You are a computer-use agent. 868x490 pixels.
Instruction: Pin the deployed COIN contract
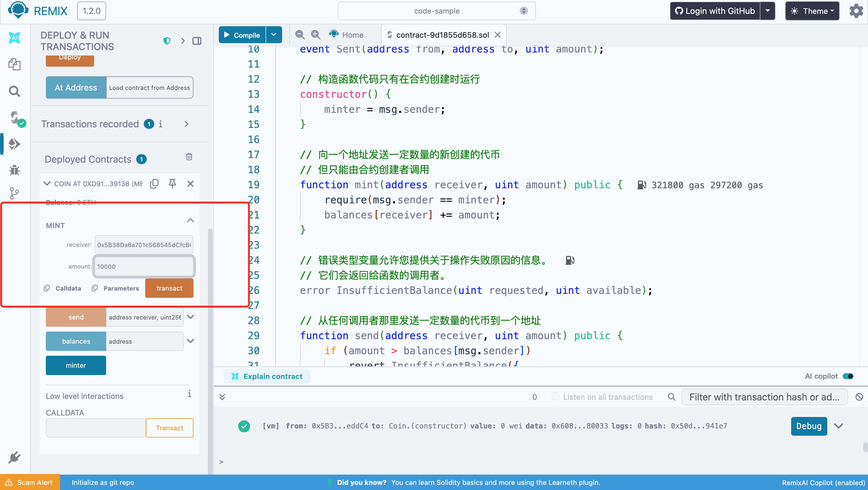(x=172, y=183)
